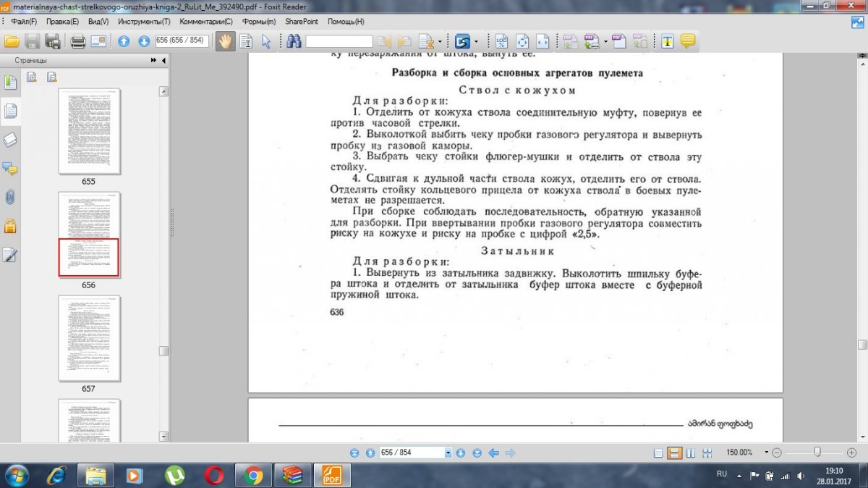Open the page number dropdown in status bar

click(x=448, y=453)
